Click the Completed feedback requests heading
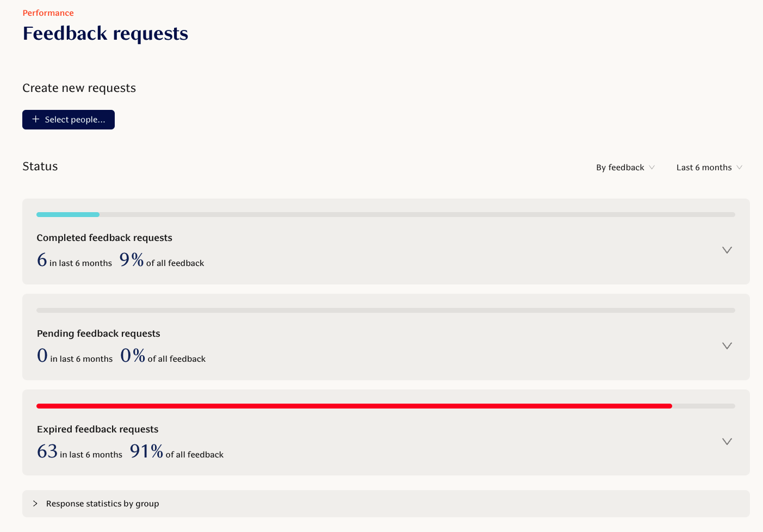The image size is (763, 532). 104,238
